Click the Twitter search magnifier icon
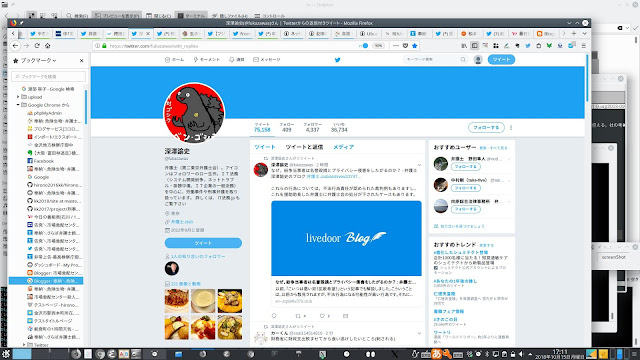The height and width of the screenshot is (360, 640). tap(463, 60)
